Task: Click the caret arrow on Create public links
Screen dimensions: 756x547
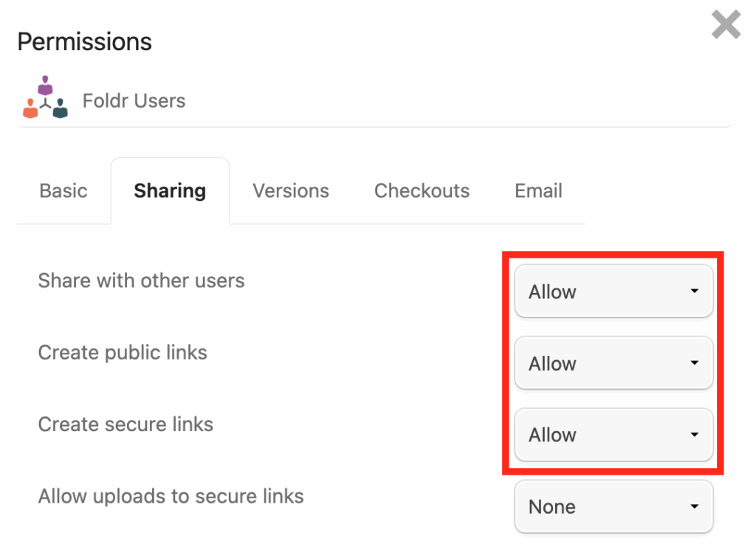Action: (694, 363)
